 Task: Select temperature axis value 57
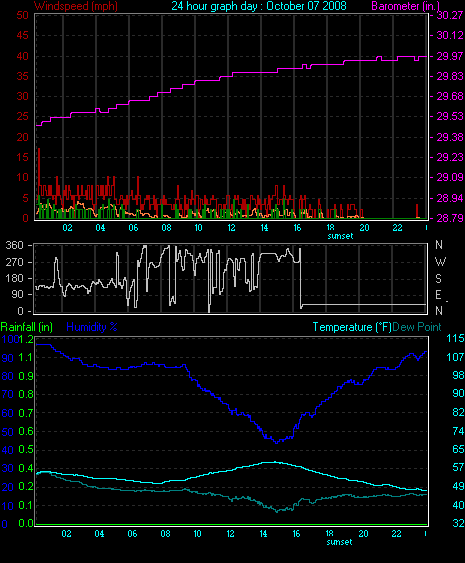(459, 467)
